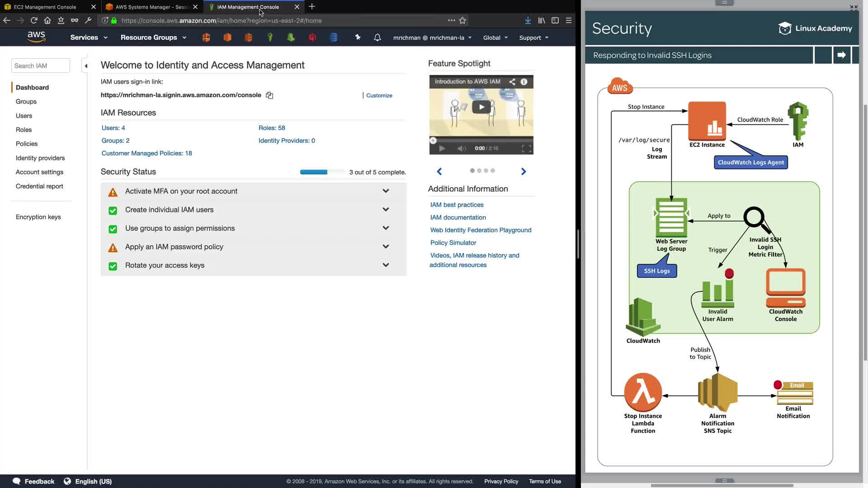The height and width of the screenshot is (488, 868).
Task: Copy the IAM sign-in link icon
Action: tap(269, 95)
